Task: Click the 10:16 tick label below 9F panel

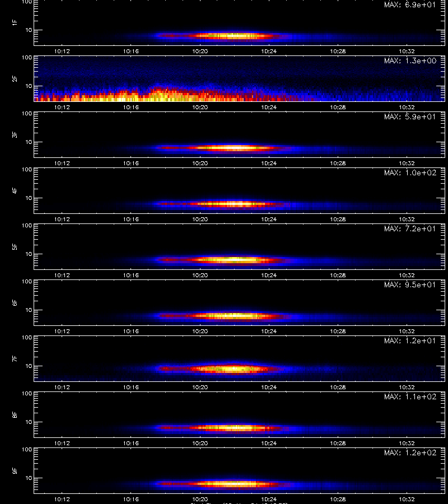Action: (x=131, y=499)
